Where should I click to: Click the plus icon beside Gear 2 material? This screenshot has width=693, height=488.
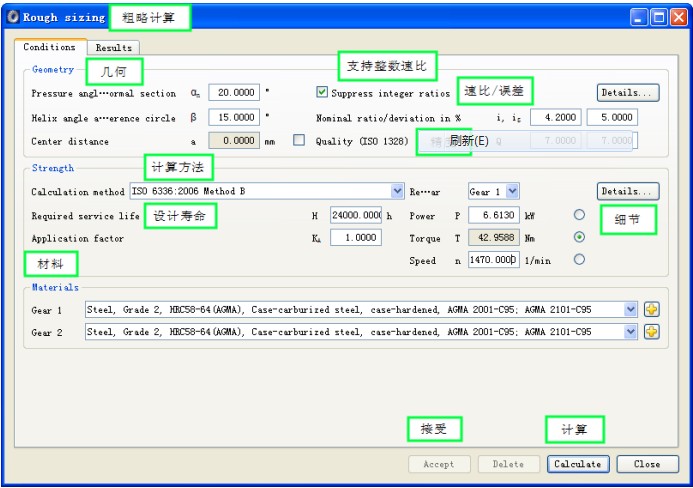click(652, 332)
